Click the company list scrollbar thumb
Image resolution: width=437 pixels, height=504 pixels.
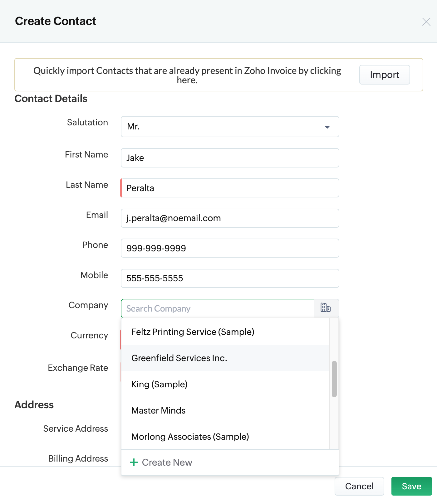click(334, 379)
